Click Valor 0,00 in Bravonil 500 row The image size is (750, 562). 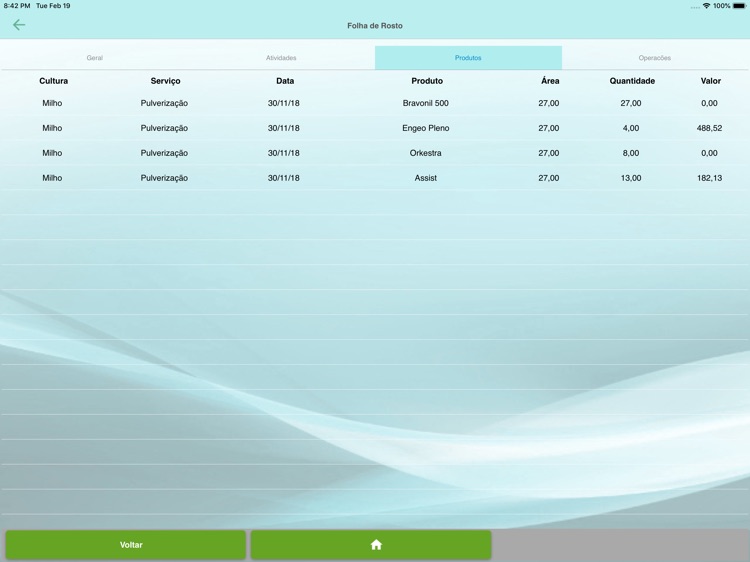point(709,103)
